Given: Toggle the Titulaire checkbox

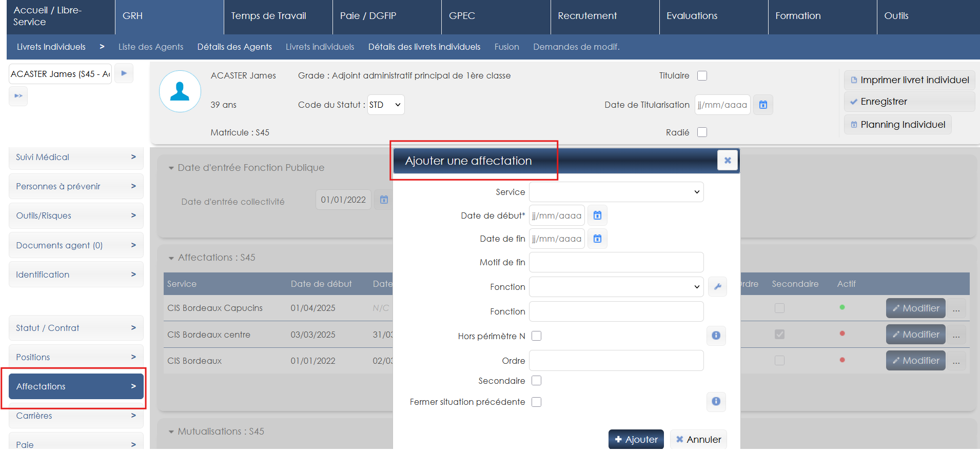Looking at the screenshot, I should (702, 76).
